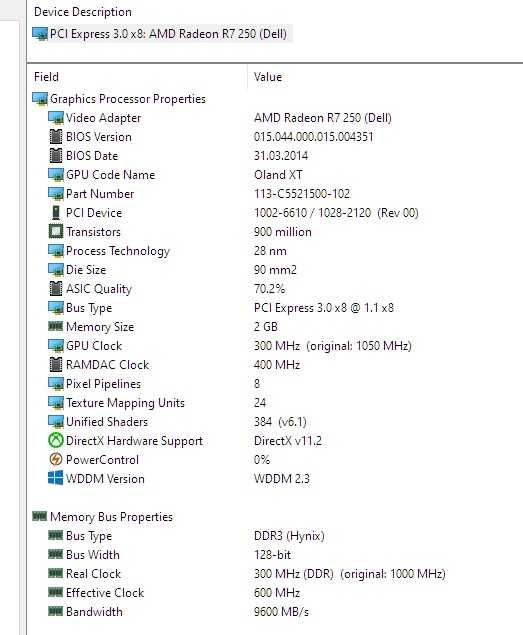Click the RAMDAC Clock chip icon
The image size is (523, 635).
[x=56, y=365]
